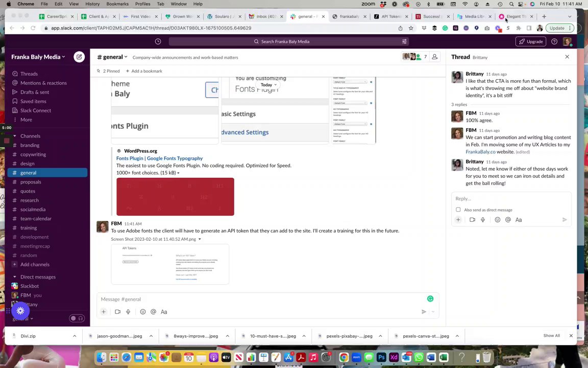
Task: Click the Reply input field in thread
Action: [x=511, y=199]
